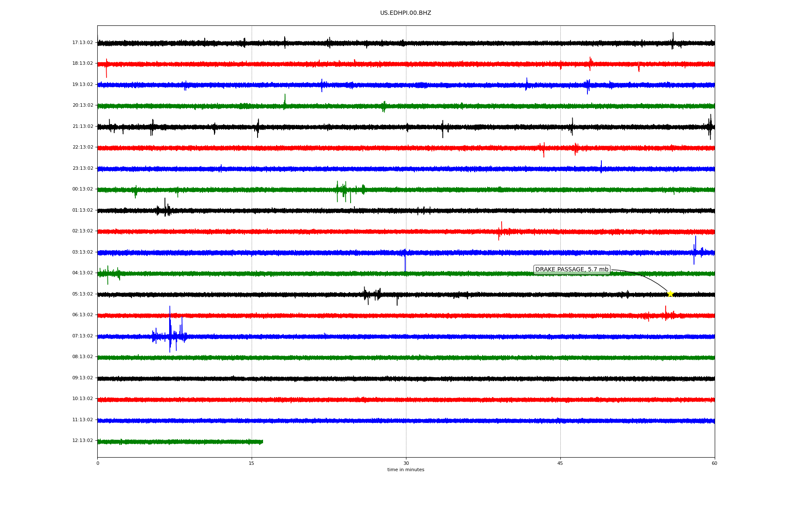This screenshot has height=508, width=812.
Task: Select the 20:13:02 trace label
Action: click(82, 105)
